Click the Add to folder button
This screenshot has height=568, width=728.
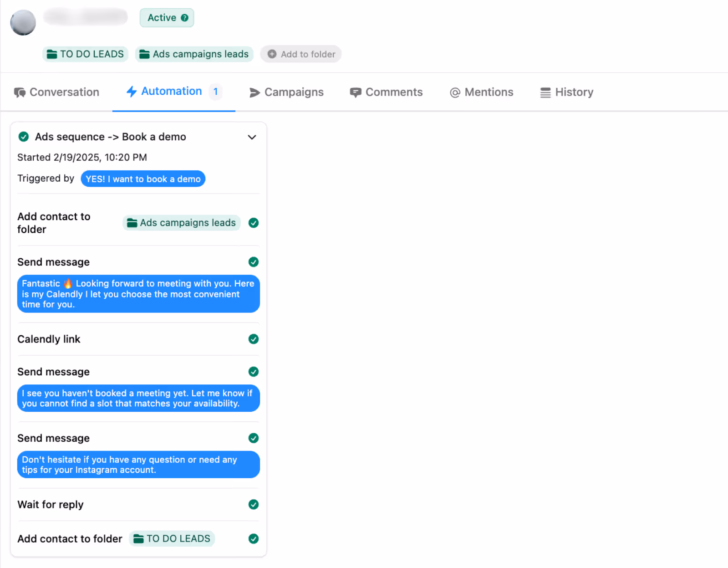(x=301, y=54)
